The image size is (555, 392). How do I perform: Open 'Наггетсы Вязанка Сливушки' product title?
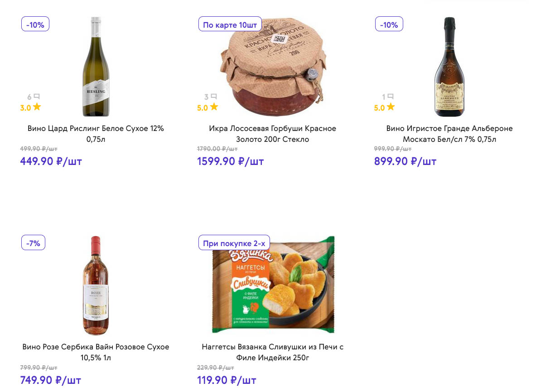272,352
